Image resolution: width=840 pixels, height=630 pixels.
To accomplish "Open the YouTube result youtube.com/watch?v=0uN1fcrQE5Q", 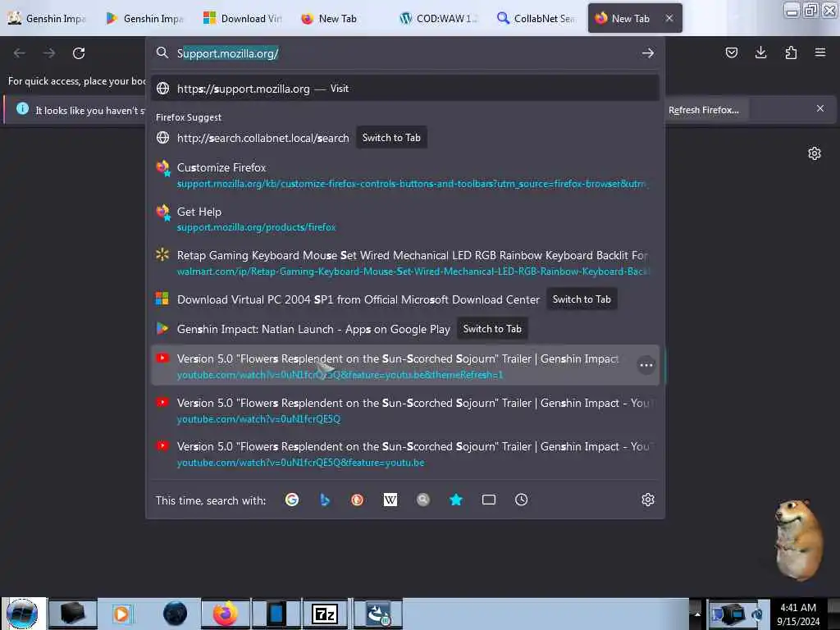I will (405, 410).
